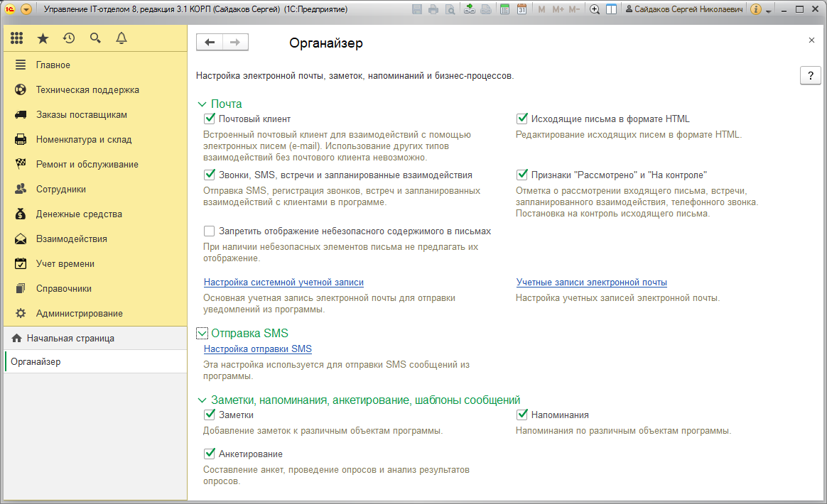Open Настройка системной учетной записи link
Image resolution: width=827 pixels, height=504 pixels.
pos(283,283)
